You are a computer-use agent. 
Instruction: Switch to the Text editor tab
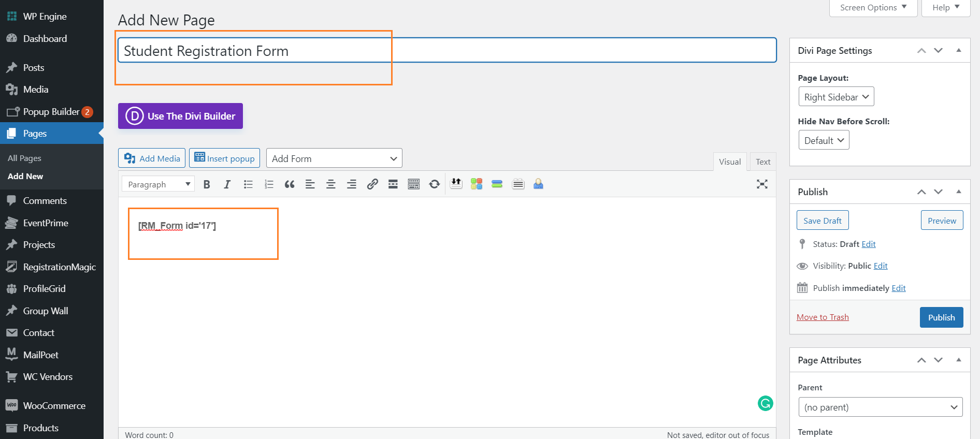click(762, 162)
